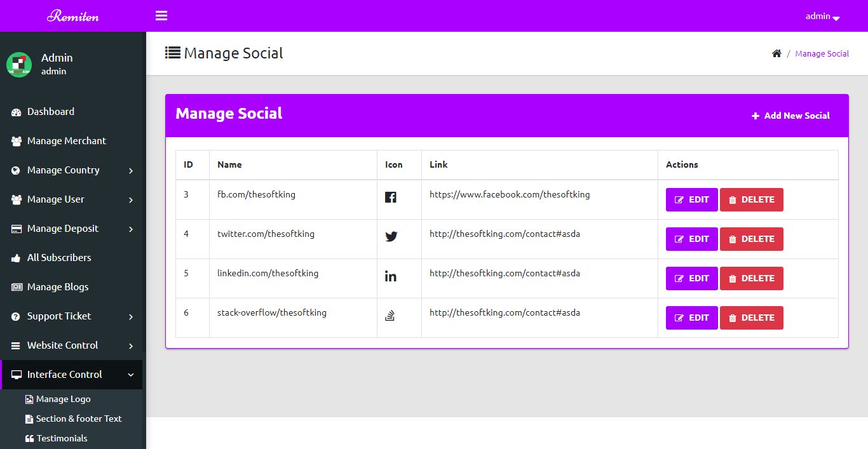Click the Stack Overflow icon in table
868x449 pixels.
point(391,316)
